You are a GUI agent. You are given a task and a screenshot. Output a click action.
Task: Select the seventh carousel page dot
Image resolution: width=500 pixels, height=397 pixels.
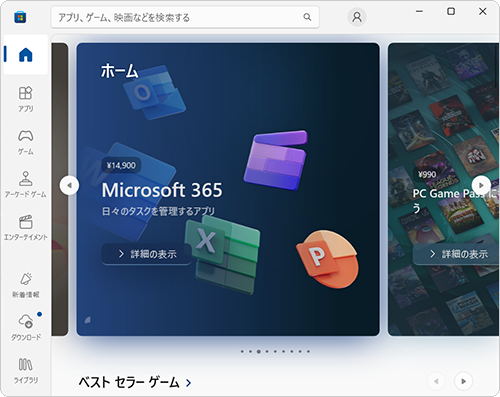coord(292,351)
